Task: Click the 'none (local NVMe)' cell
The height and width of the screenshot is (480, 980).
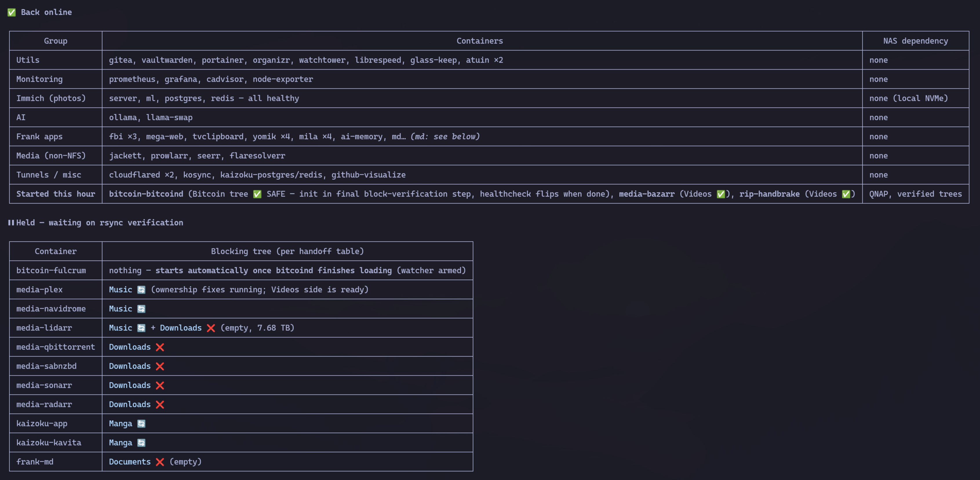Action: click(x=915, y=98)
